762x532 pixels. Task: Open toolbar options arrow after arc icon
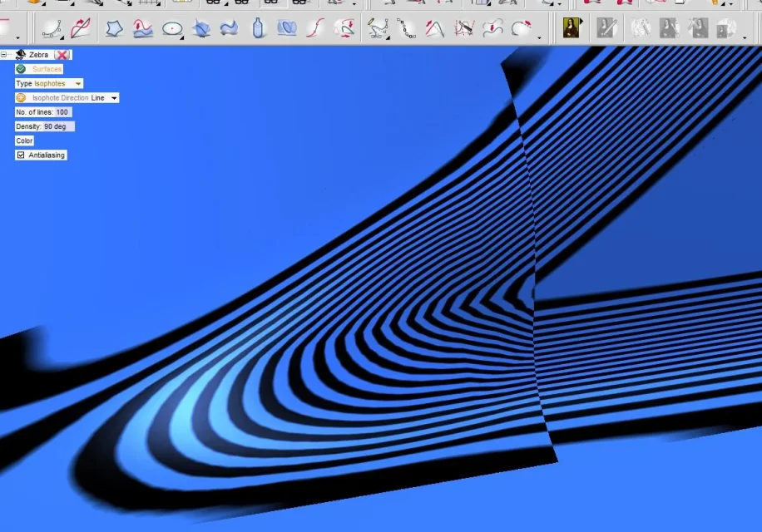(539, 38)
